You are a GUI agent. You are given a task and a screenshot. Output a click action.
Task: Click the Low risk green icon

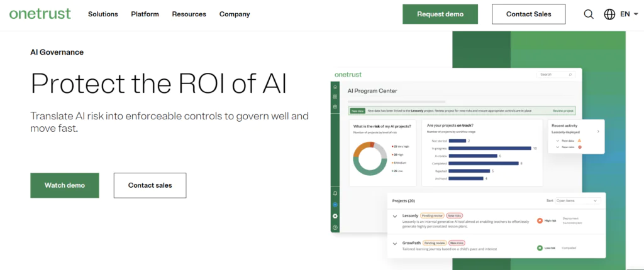point(540,248)
